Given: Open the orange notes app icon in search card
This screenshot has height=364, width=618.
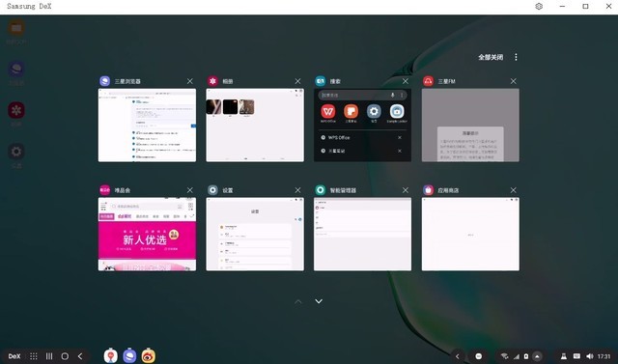Looking at the screenshot, I should pyautogui.click(x=351, y=112).
